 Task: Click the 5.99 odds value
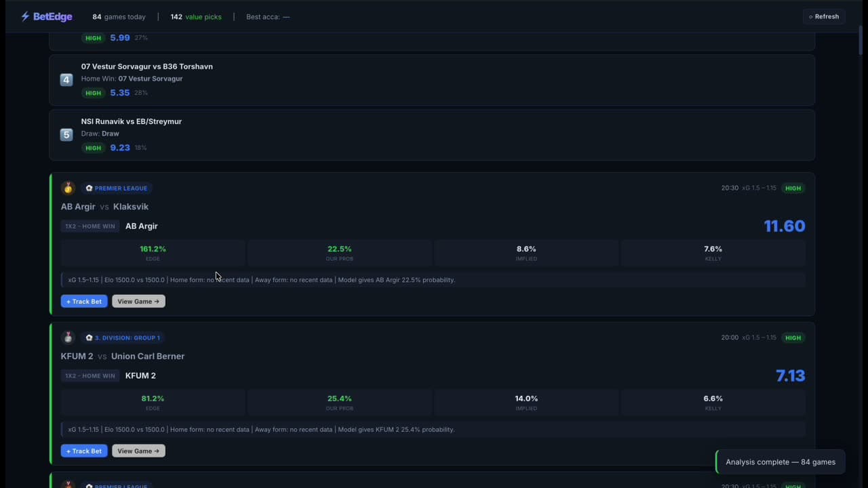click(120, 38)
